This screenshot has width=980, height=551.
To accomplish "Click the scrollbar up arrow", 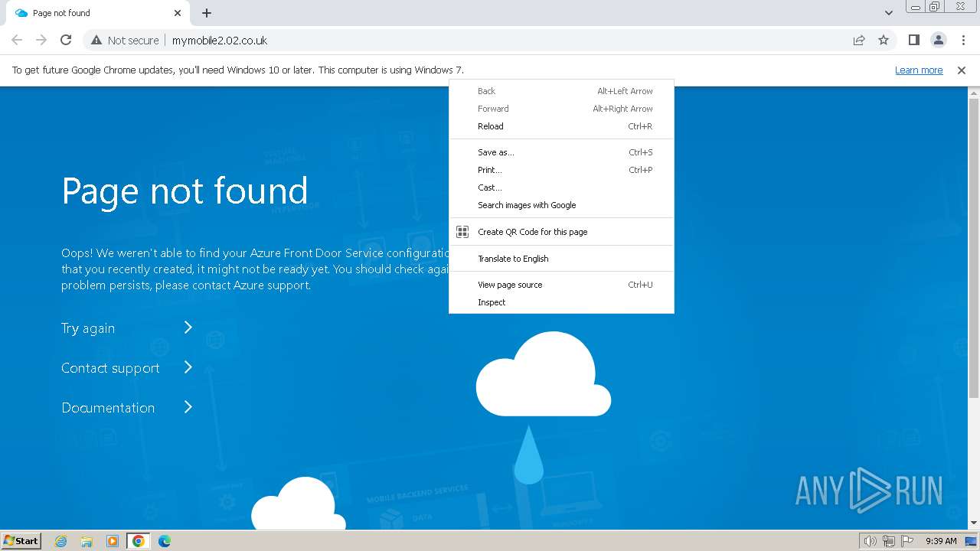I will (x=974, y=93).
